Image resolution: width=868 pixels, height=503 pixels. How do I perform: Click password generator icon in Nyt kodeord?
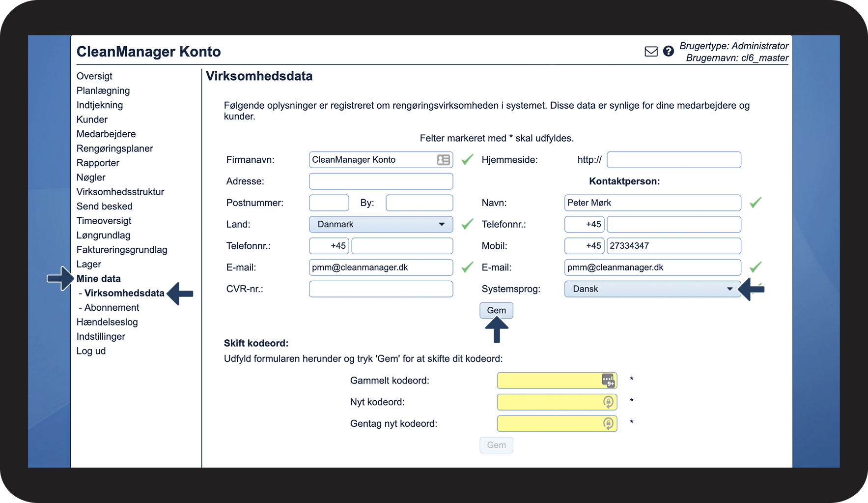point(608,402)
